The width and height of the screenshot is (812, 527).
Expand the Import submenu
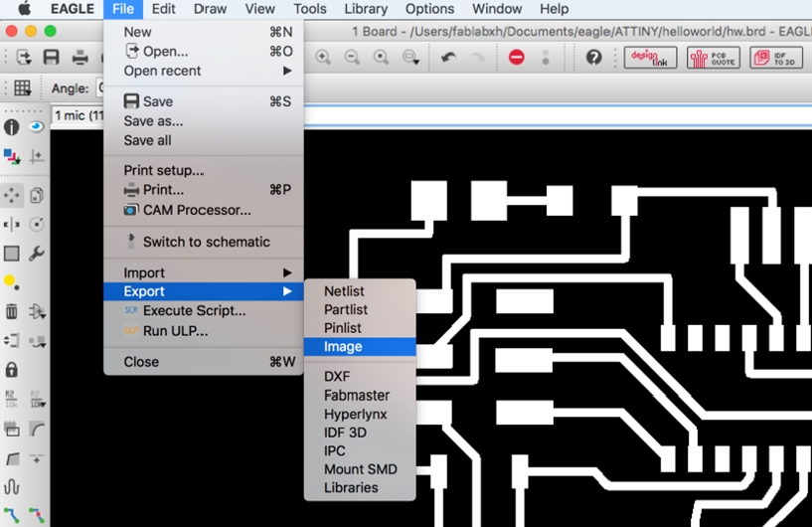click(x=204, y=272)
